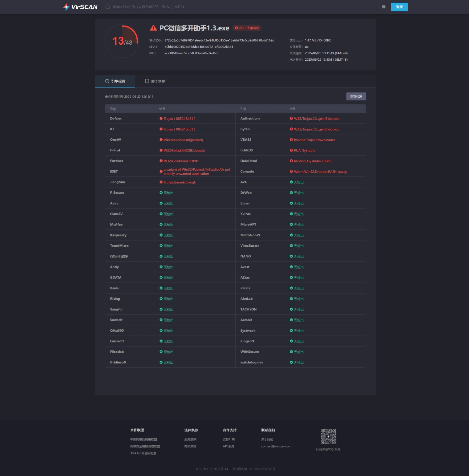
Task: Click the W32/CoinMiner.PHP!tr result
Action: point(181,161)
